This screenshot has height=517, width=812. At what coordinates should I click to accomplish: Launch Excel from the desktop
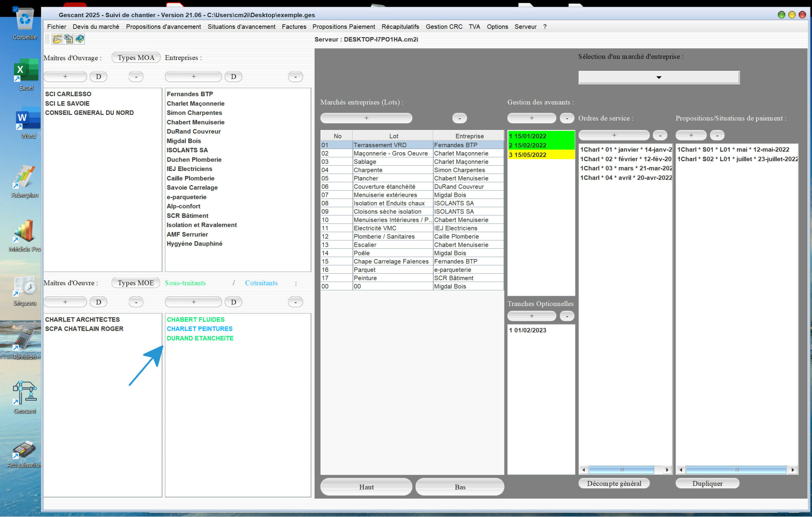[x=26, y=75]
